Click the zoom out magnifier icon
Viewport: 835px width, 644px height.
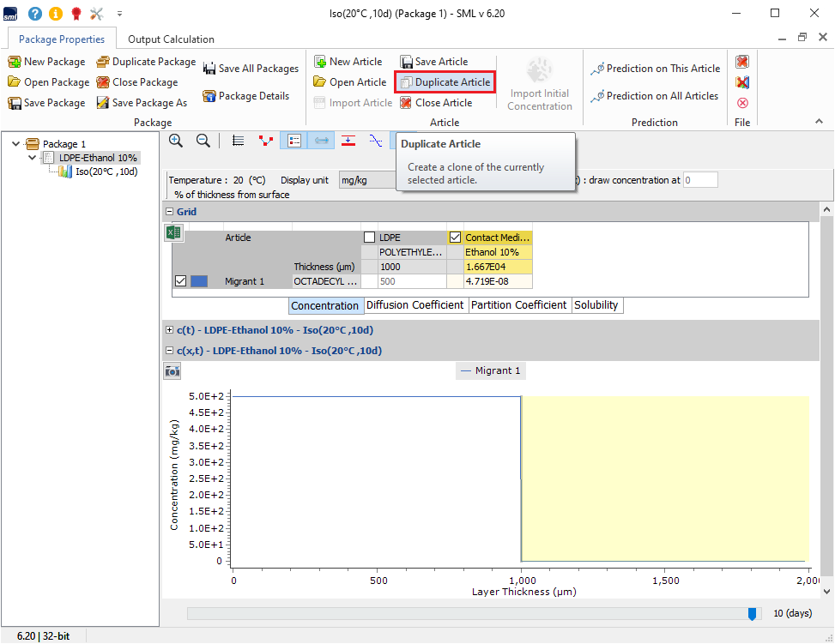click(203, 141)
